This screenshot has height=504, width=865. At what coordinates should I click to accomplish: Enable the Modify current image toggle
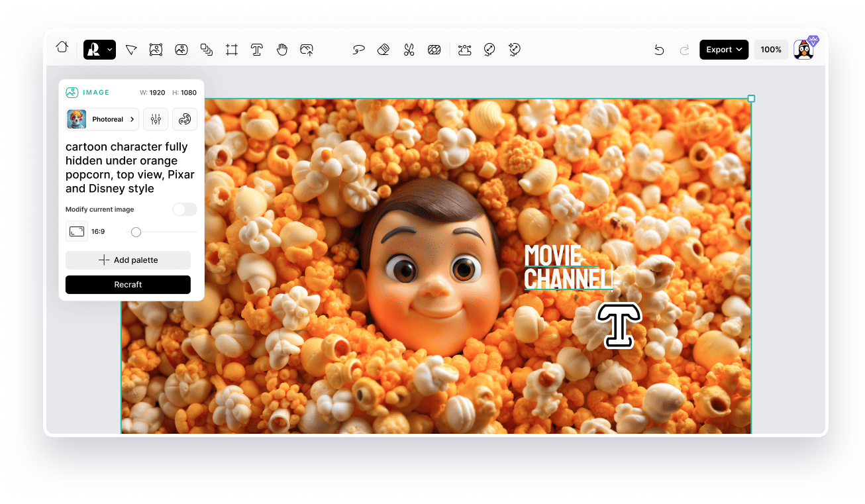click(184, 209)
